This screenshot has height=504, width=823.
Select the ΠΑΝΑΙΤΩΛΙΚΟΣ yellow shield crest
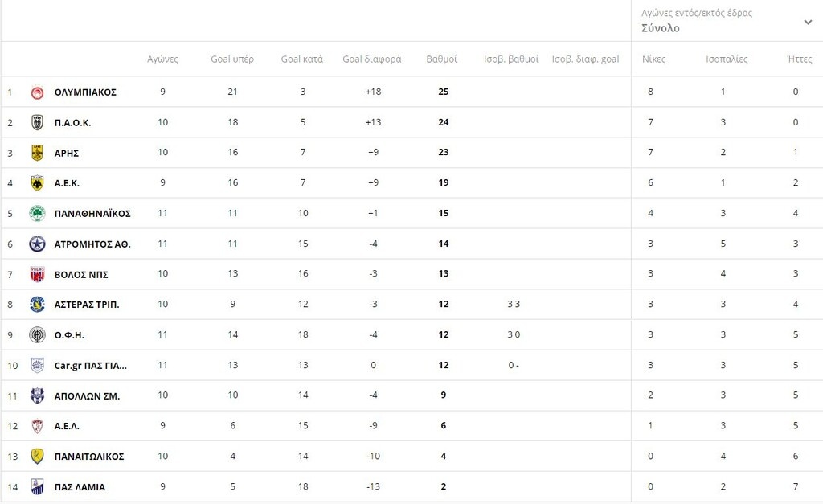coord(37,457)
